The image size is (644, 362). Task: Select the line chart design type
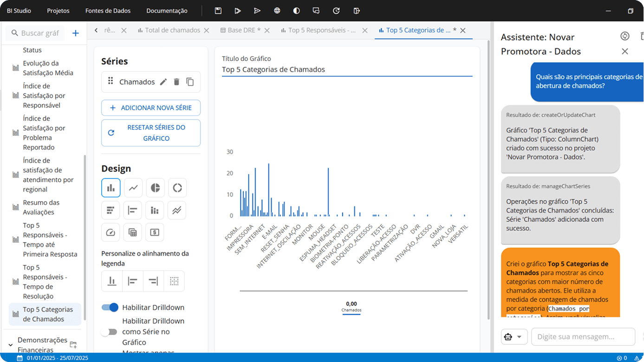(133, 188)
